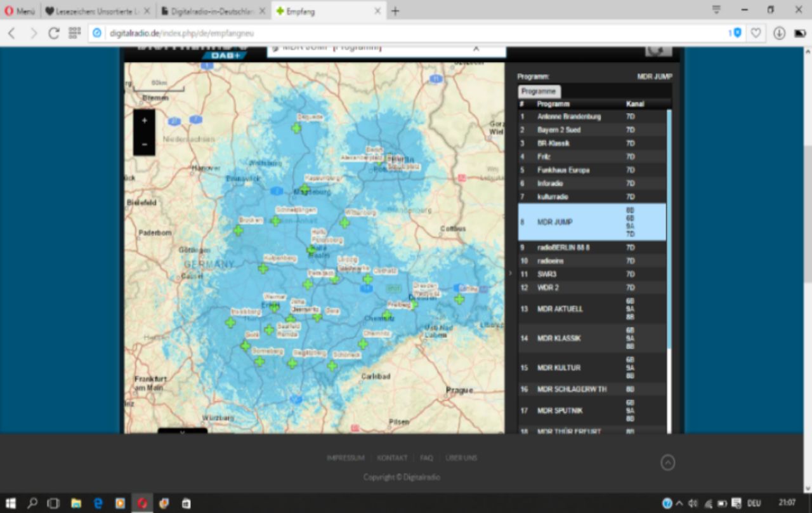Zoom out of the map with minus button
812x513 pixels.
pos(145,144)
